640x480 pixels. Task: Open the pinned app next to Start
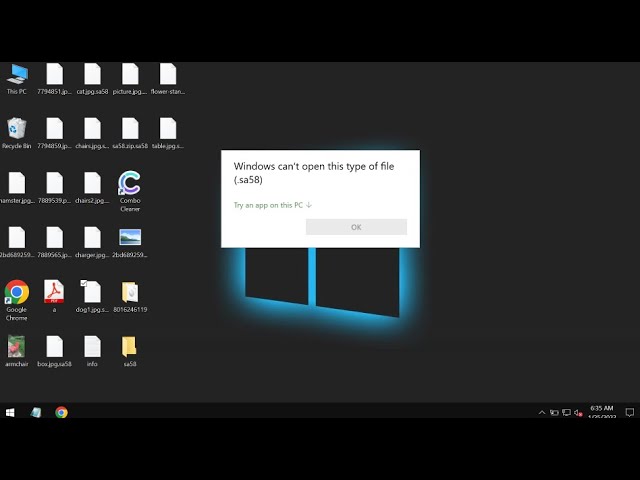(36, 412)
